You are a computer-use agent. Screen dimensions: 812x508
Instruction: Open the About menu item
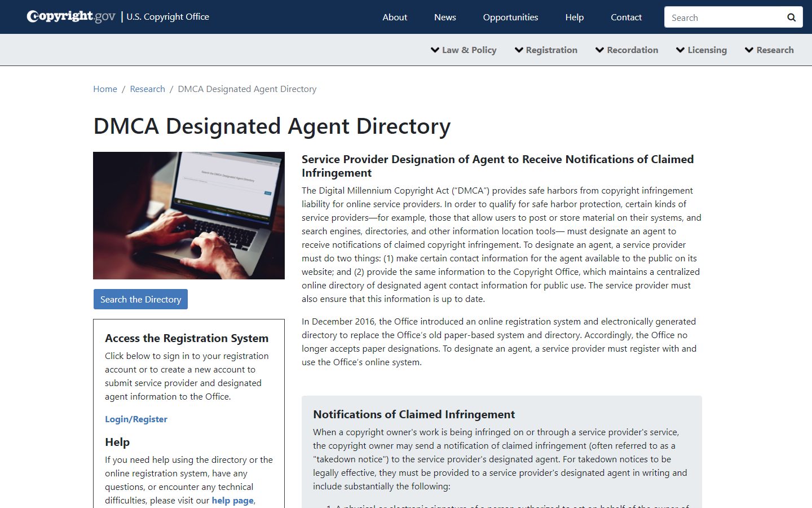395,17
